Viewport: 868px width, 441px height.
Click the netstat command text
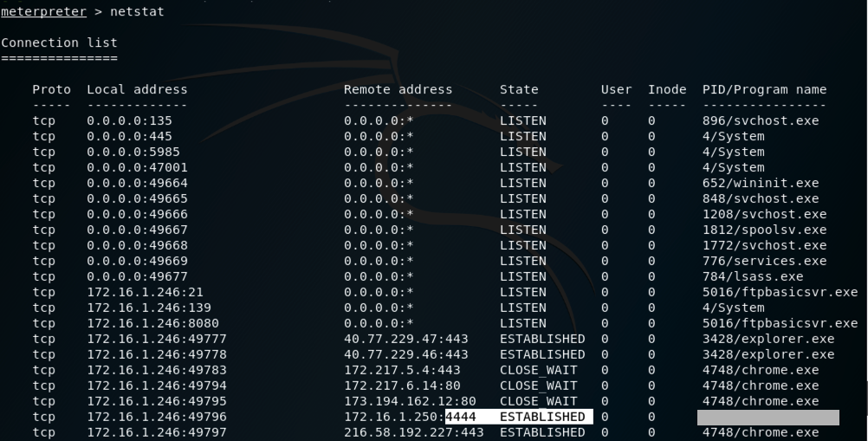click(137, 11)
